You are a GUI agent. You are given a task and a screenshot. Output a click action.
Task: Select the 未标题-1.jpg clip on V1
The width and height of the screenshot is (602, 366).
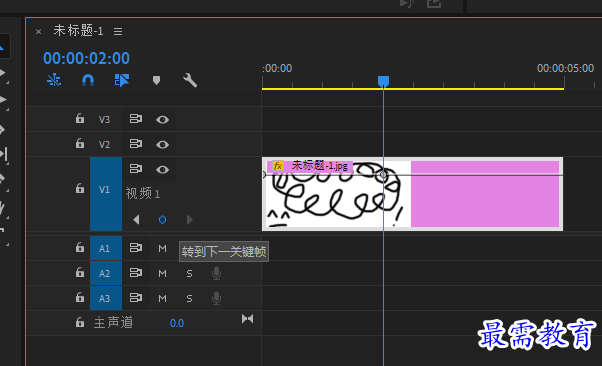pyautogui.click(x=412, y=194)
